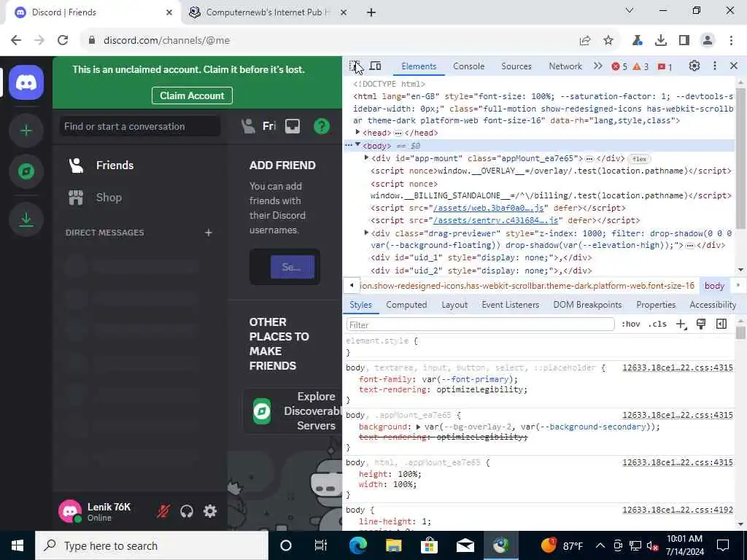Toggle the :hov element state button

[x=631, y=324]
